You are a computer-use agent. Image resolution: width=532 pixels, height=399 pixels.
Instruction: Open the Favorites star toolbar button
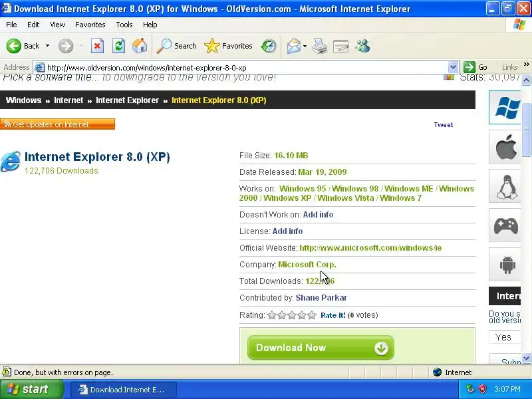pyautogui.click(x=228, y=46)
